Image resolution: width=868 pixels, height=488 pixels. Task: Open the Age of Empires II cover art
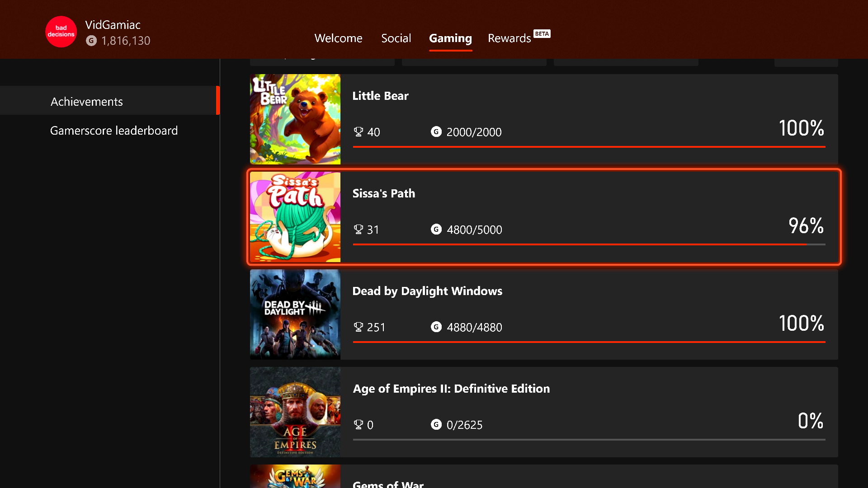295,412
